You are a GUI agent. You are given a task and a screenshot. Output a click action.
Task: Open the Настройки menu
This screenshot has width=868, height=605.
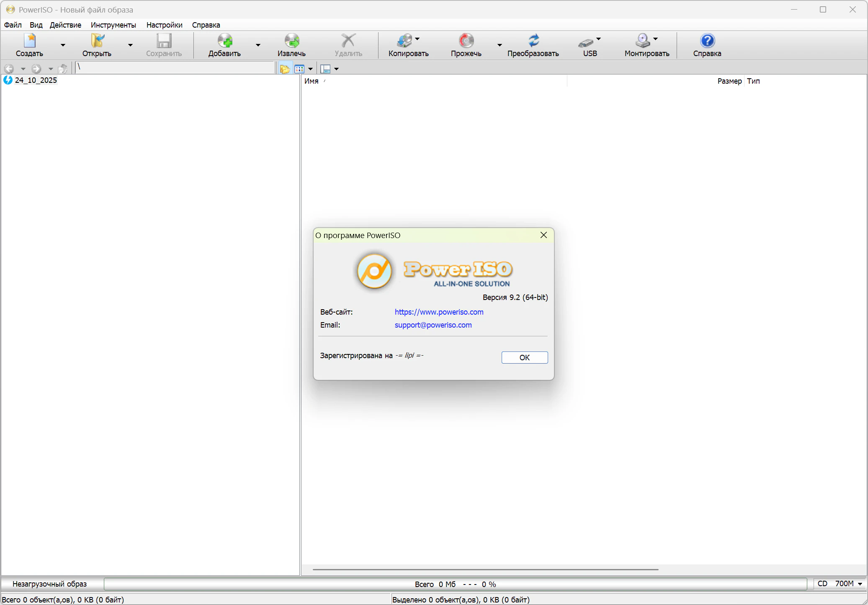tap(164, 25)
